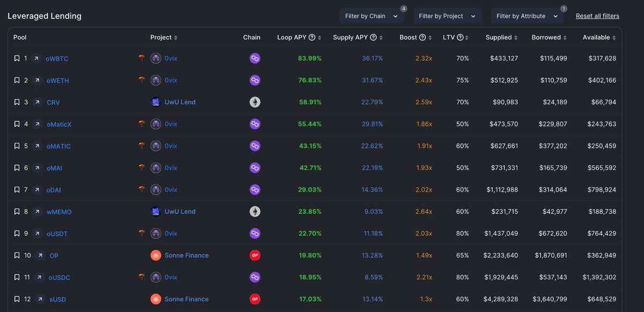Reset all filters

click(x=597, y=16)
